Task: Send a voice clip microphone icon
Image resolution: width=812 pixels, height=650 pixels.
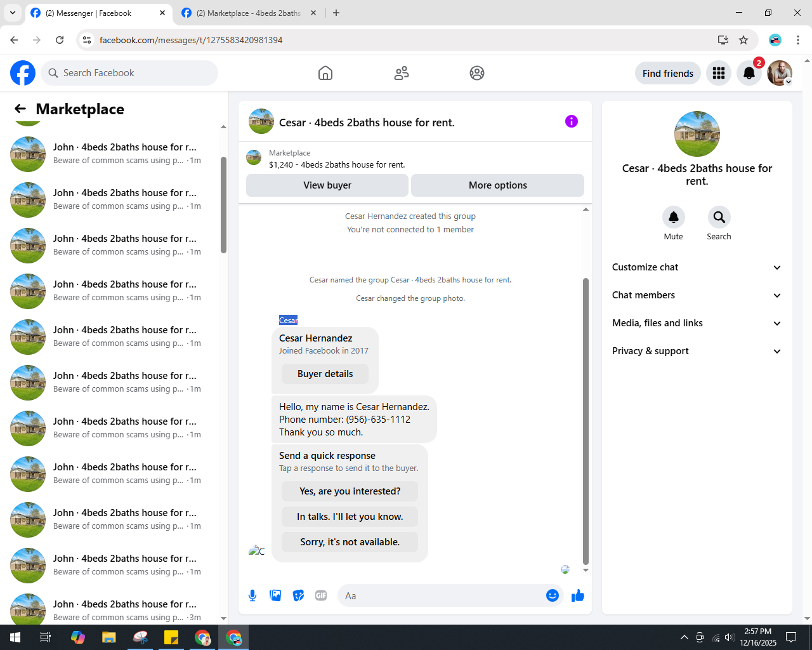Action: coord(252,595)
